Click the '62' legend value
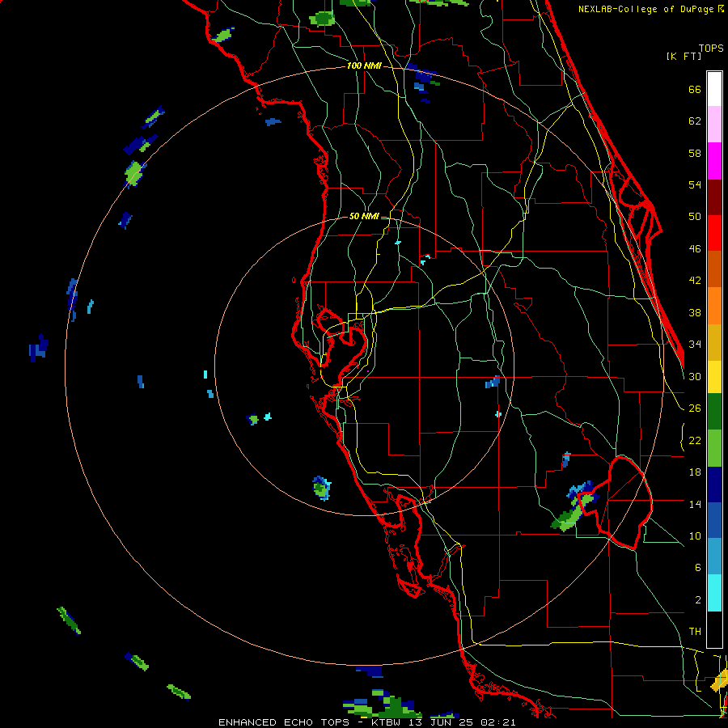The image size is (728, 728). [x=695, y=121]
